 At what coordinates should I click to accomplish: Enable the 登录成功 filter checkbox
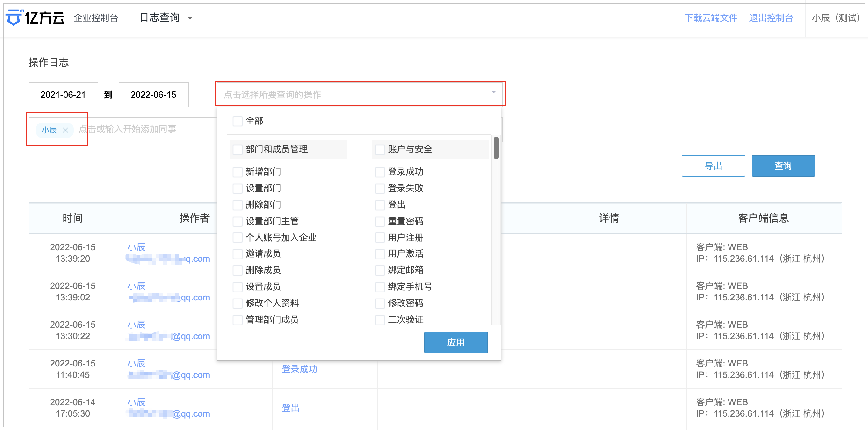380,172
